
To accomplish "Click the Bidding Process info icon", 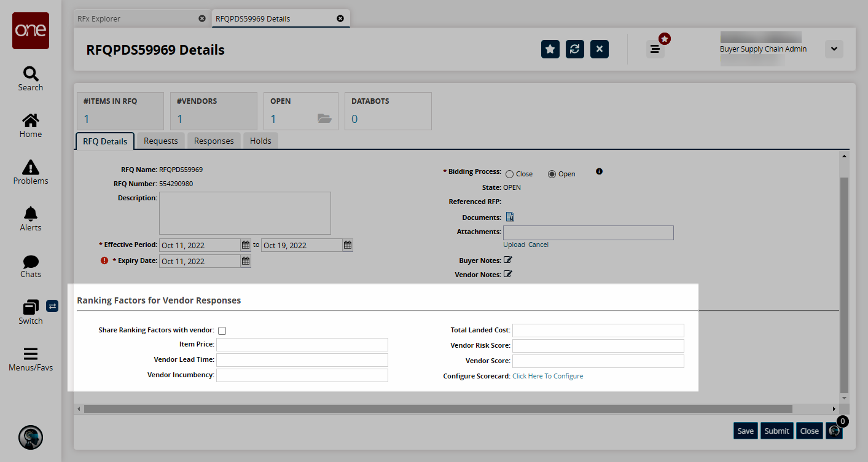I will (x=599, y=171).
